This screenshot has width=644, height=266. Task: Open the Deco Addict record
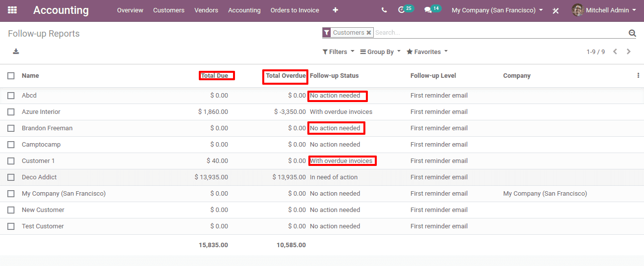[x=39, y=177]
